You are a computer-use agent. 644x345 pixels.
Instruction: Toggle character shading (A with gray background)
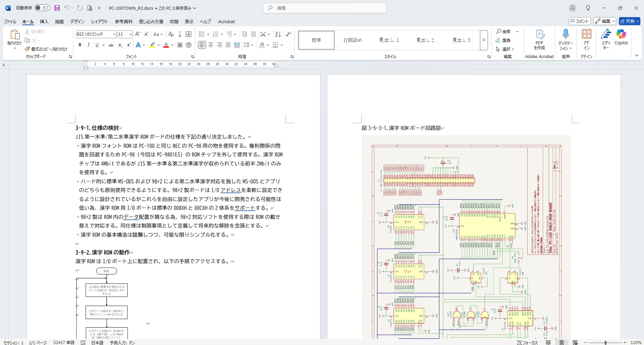tap(180, 45)
